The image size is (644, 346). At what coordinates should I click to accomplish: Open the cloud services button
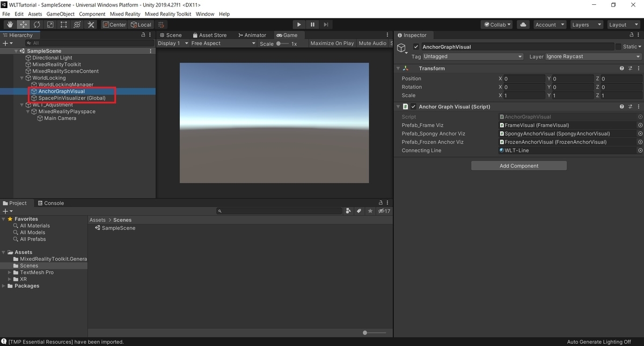pyautogui.click(x=524, y=25)
